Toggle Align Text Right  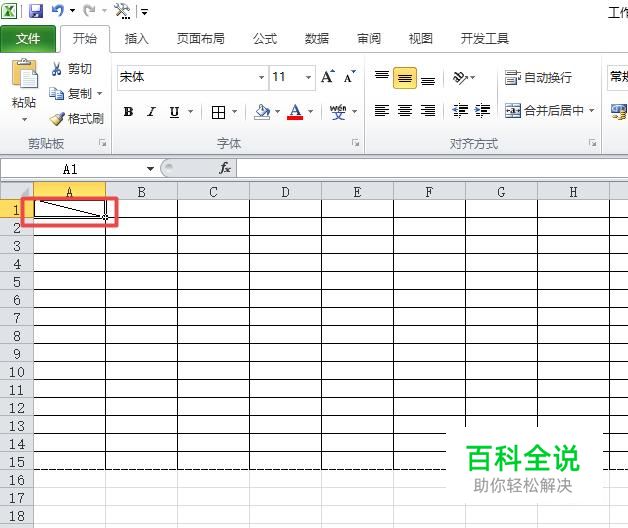(x=428, y=110)
